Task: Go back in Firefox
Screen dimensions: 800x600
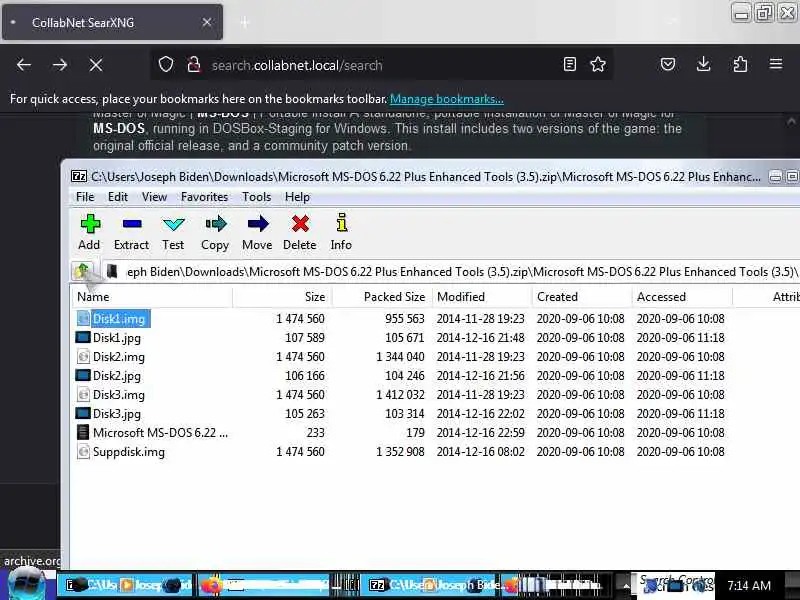Action: click(x=24, y=65)
